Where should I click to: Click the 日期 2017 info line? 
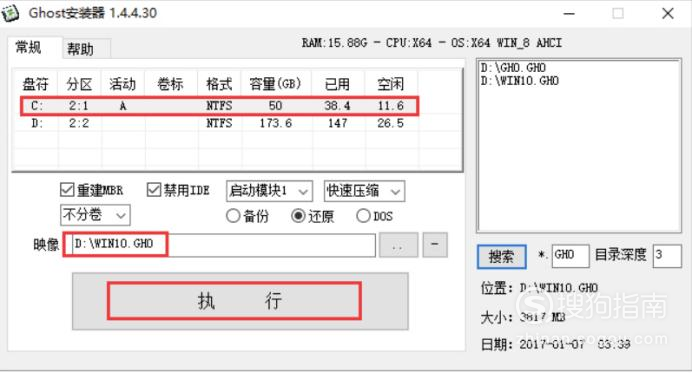coord(556,344)
